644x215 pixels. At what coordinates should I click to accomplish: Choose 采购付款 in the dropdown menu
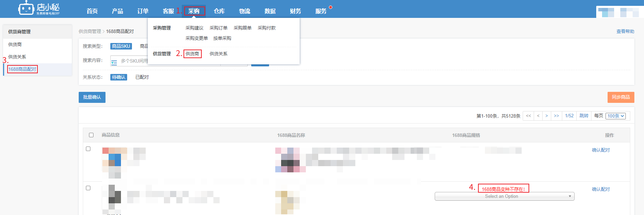[267, 28]
